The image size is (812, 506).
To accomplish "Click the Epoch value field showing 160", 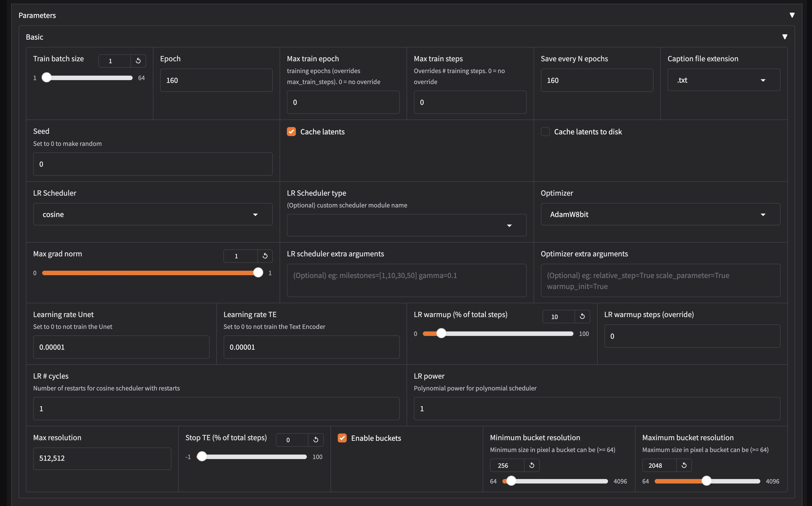I will click(216, 80).
